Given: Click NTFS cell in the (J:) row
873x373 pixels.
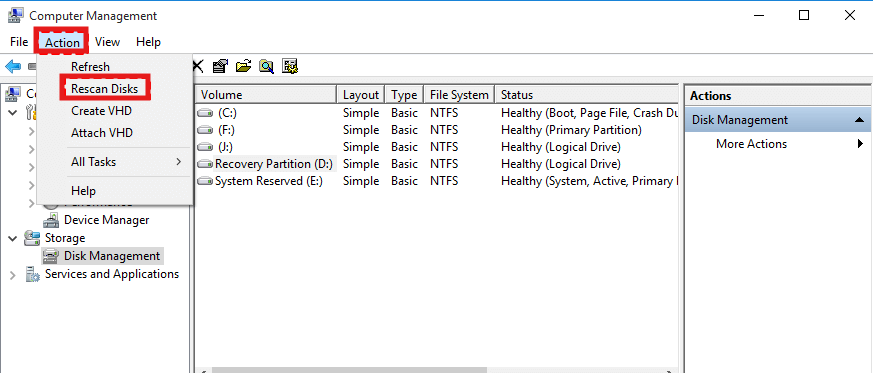Looking at the screenshot, I should [x=444, y=147].
